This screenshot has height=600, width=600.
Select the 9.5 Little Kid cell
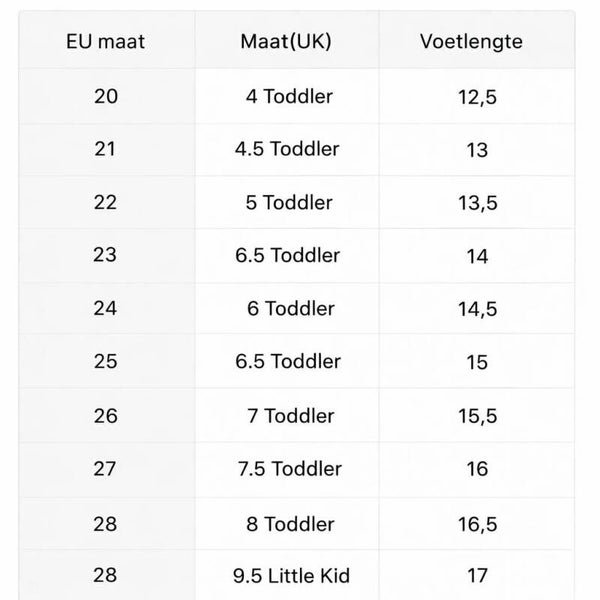[290, 575]
